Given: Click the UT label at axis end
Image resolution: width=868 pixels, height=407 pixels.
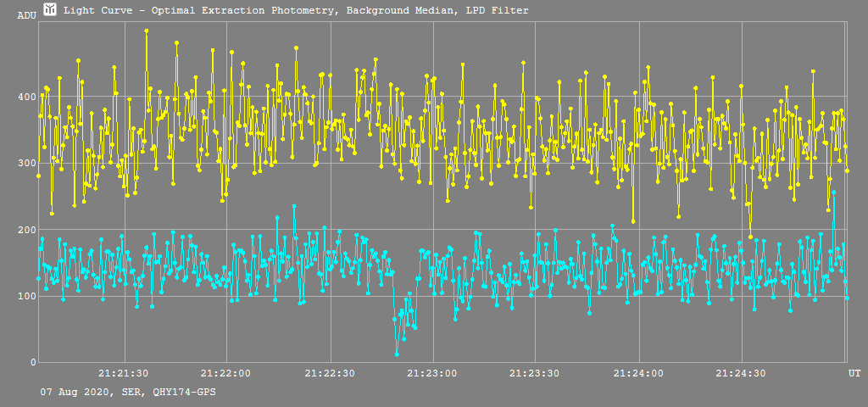Looking at the screenshot, I should 854,373.
